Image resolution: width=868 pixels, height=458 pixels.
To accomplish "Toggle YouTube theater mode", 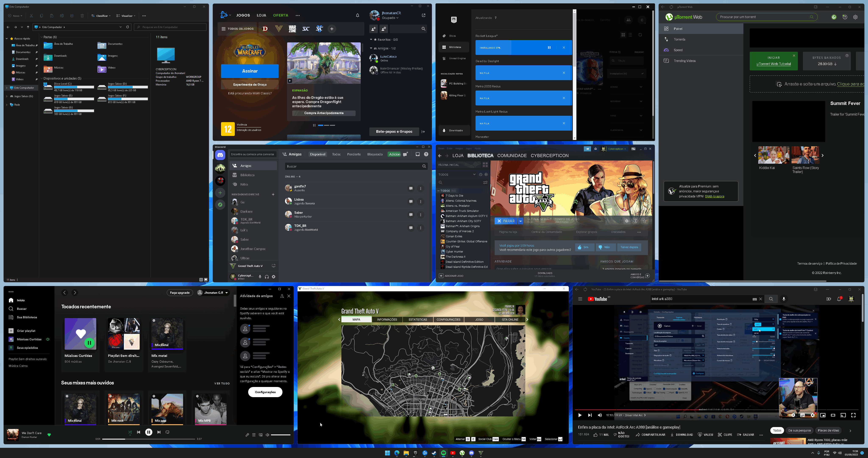I will coord(833,415).
